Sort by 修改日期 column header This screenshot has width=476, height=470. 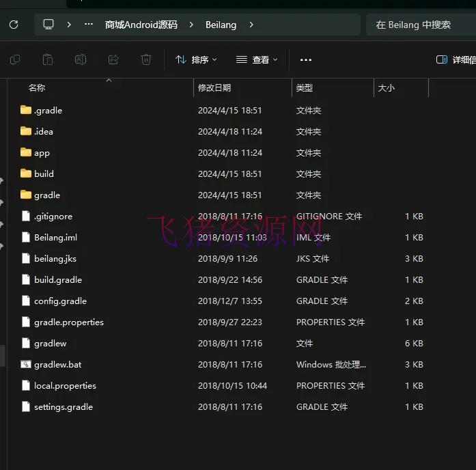(214, 87)
